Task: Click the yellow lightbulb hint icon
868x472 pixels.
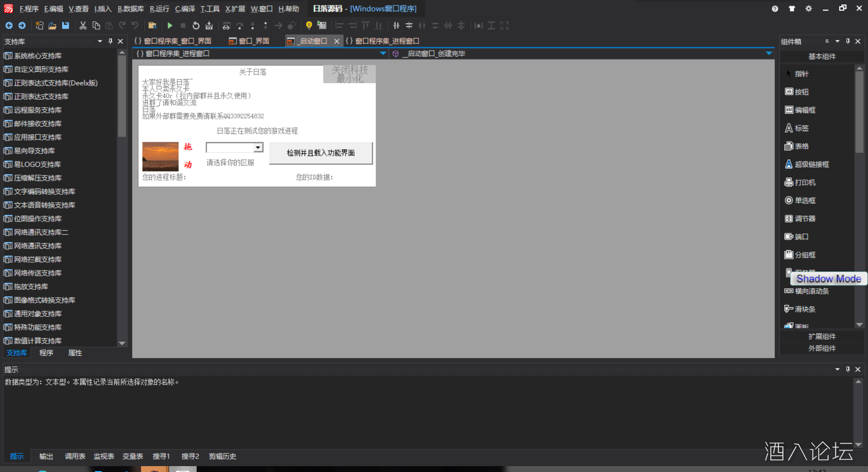Action: (x=309, y=25)
